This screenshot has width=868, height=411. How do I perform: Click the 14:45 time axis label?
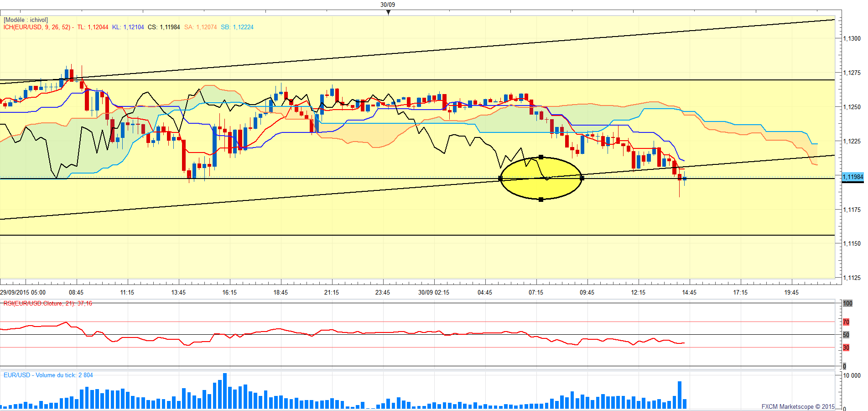[x=689, y=293]
